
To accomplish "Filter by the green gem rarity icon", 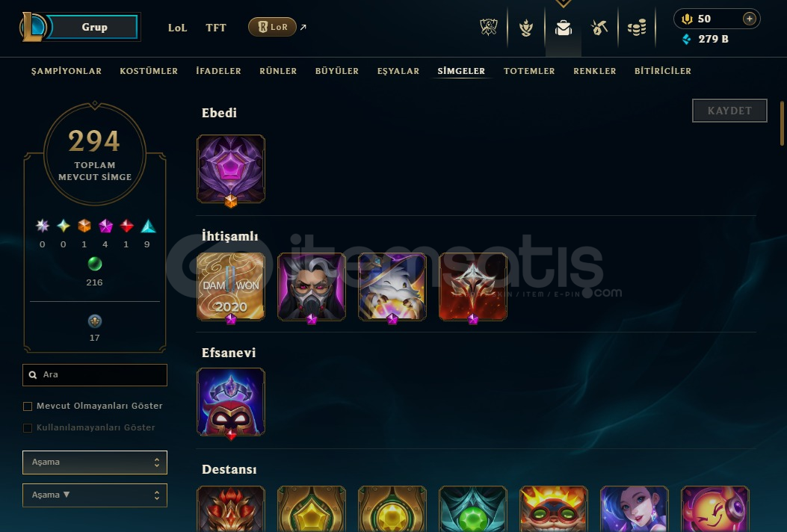I will (94, 264).
